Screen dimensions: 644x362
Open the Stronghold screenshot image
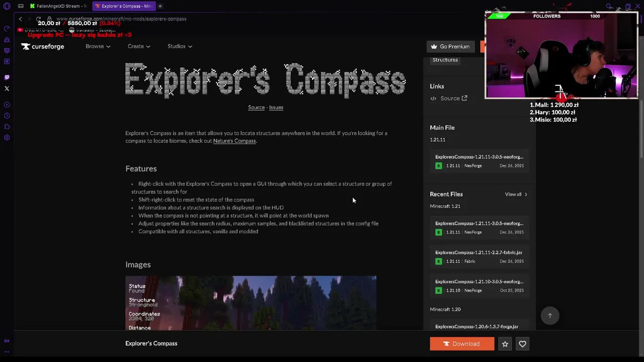click(x=251, y=303)
